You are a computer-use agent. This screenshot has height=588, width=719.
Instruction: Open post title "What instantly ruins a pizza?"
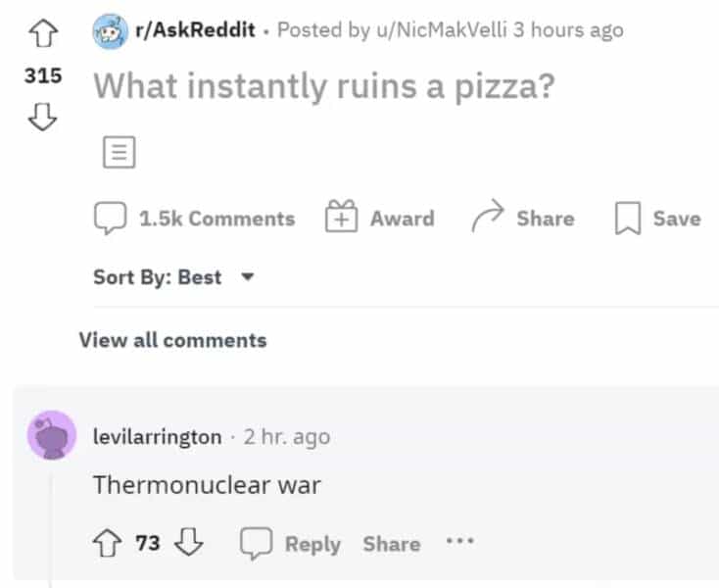click(x=323, y=86)
